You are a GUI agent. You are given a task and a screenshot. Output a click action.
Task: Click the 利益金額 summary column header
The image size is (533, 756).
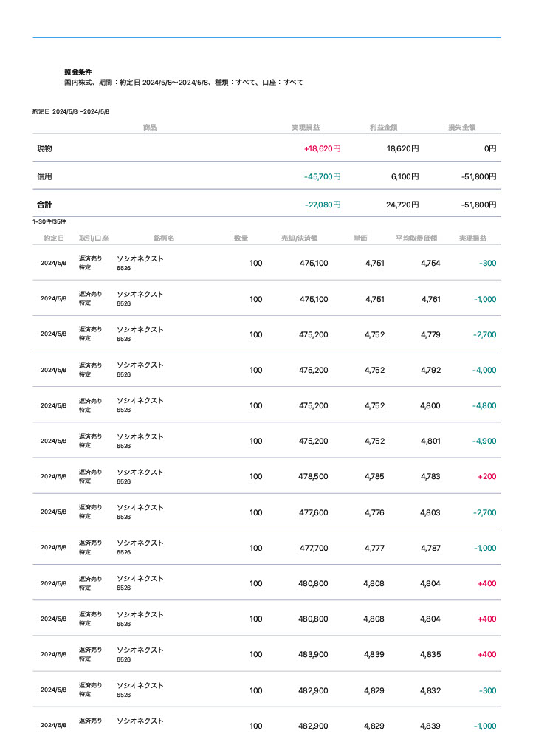[x=384, y=128]
